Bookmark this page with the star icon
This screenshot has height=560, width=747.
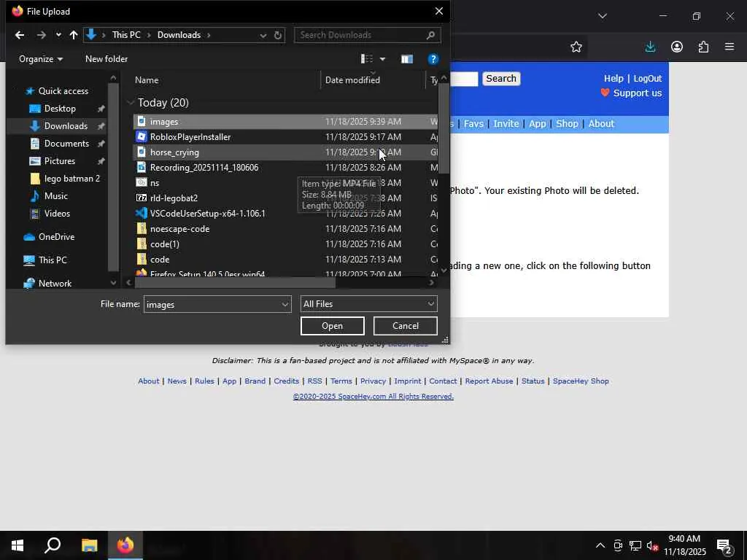pos(576,47)
